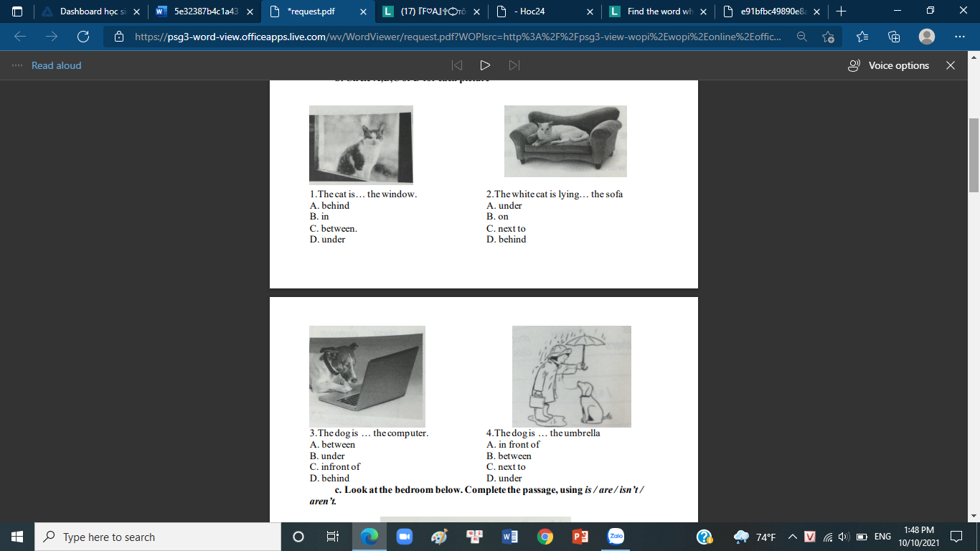
Task: Click the scrollbar up arrow
Action: coord(974,56)
